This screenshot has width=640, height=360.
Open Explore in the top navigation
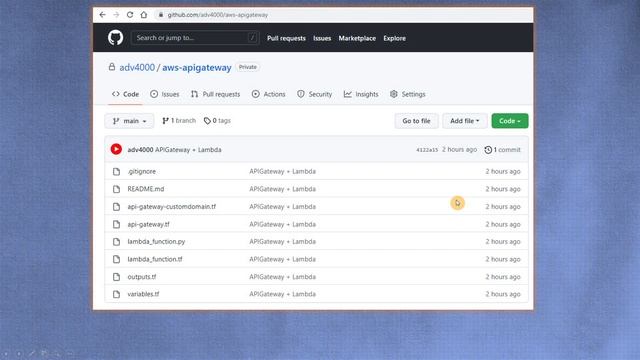(x=394, y=38)
